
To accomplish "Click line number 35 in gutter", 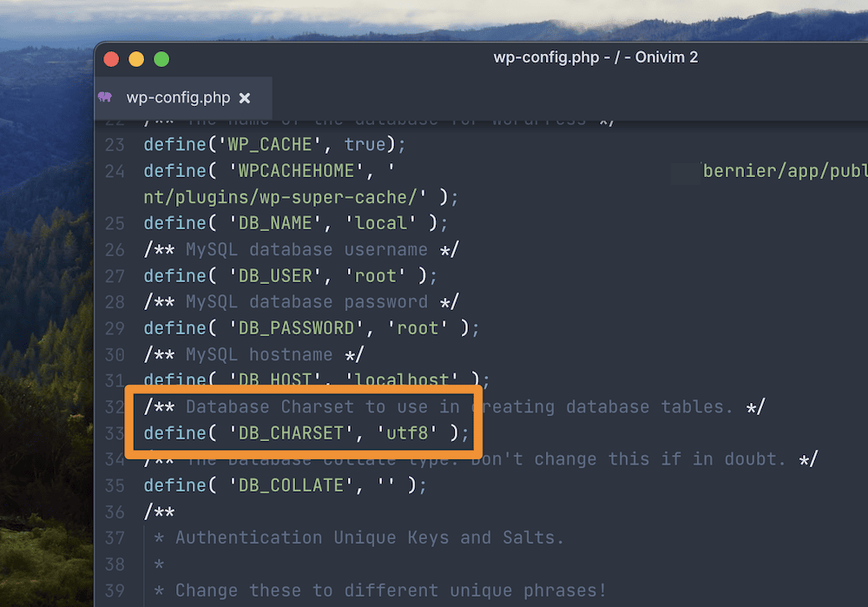I will click(x=115, y=485).
